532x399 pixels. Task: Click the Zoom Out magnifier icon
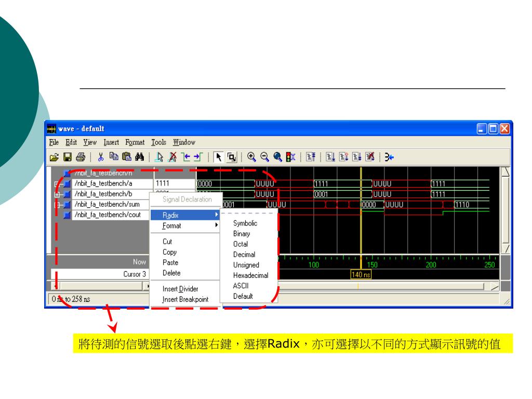(x=264, y=157)
